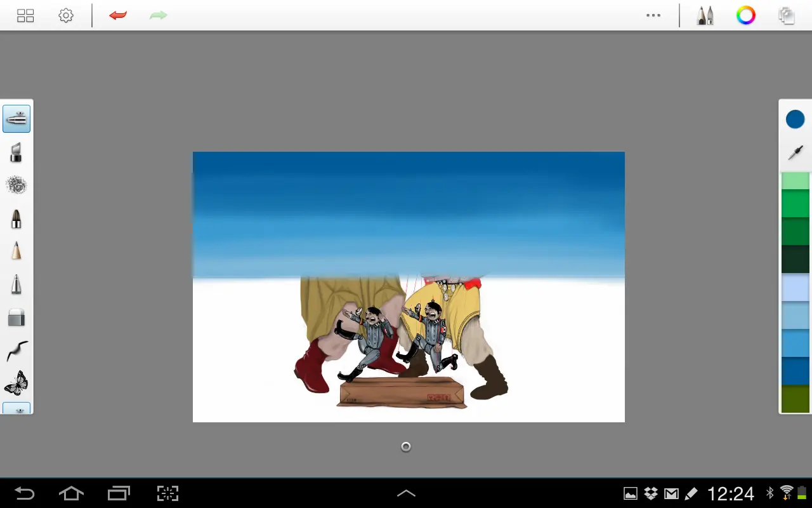Activate the eyedropper color picker
Image resolution: width=812 pixels, height=508 pixels.
tap(796, 152)
